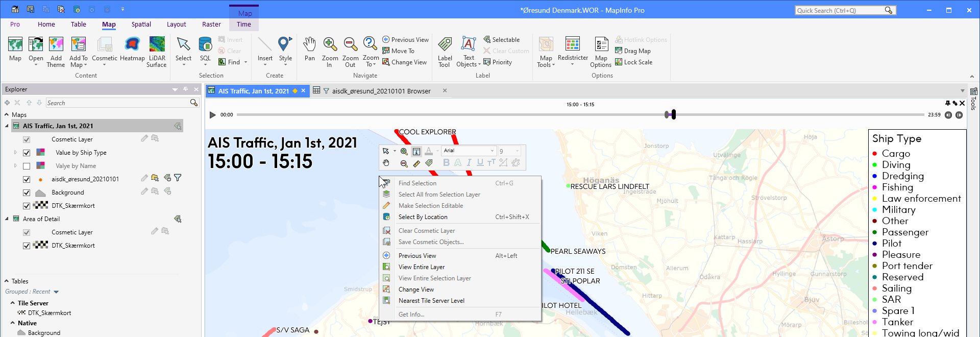Pick the hand pan tool in mini toolbar
980x337 pixels.
pyautogui.click(x=386, y=163)
